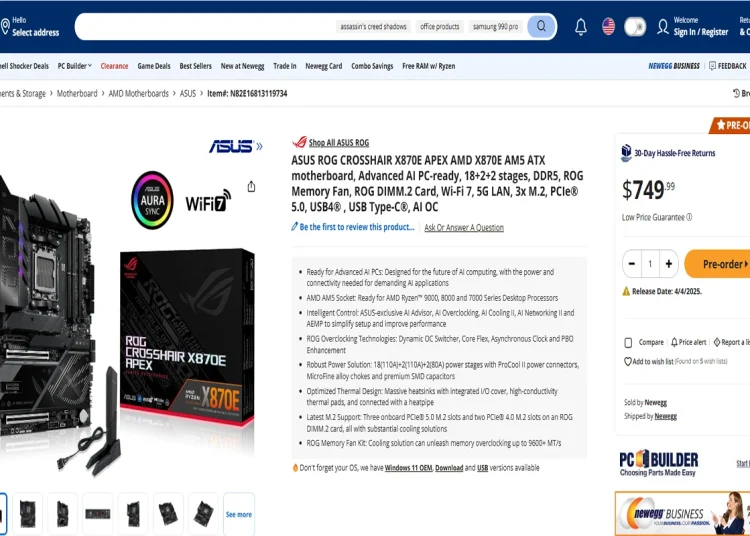The image size is (750, 536).
Task: Increase quantity with the plus button
Action: (669, 263)
